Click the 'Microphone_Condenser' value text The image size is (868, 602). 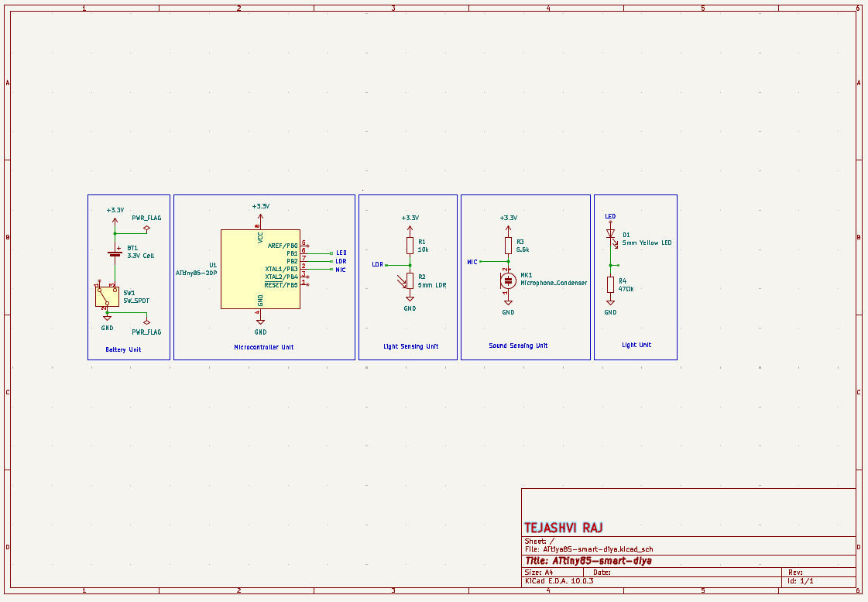tap(554, 283)
